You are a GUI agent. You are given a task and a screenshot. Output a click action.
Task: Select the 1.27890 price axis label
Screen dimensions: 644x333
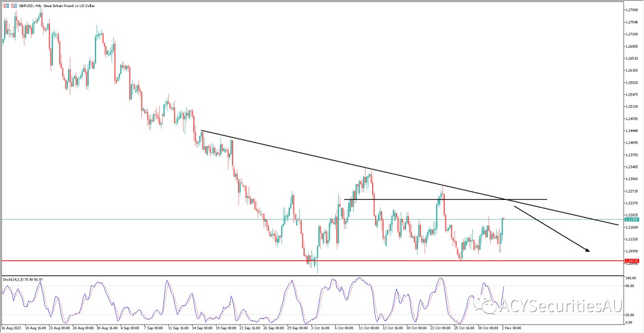(631, 10)
